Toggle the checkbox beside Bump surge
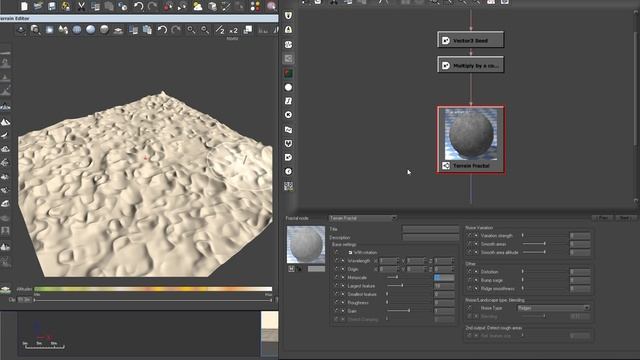The image size is (640, 360). [469, 280]
